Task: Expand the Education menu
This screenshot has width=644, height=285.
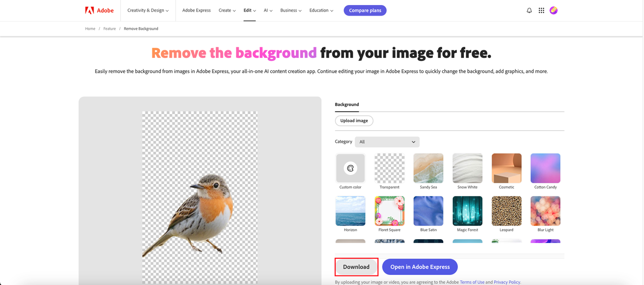Action: (321, 10)
